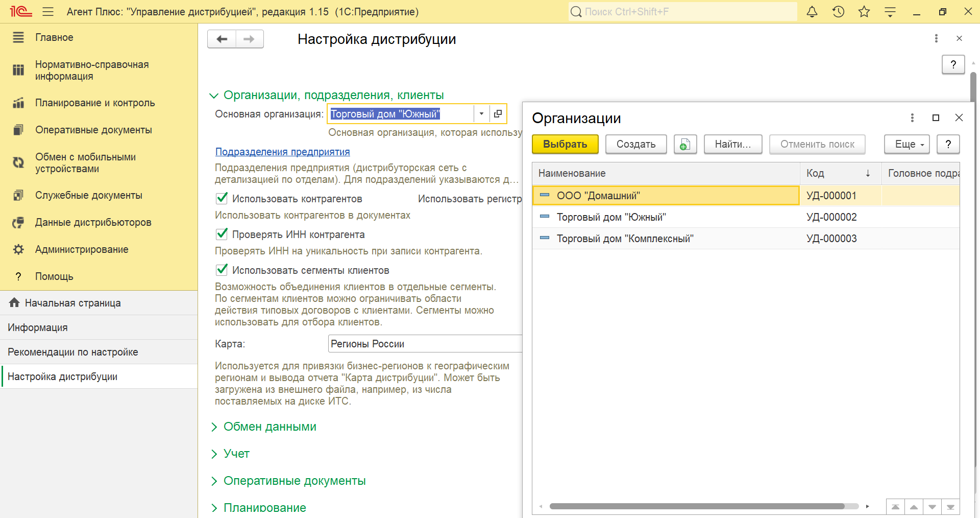Click the global search field
The image size is (980, 518).
click(683, 12)
